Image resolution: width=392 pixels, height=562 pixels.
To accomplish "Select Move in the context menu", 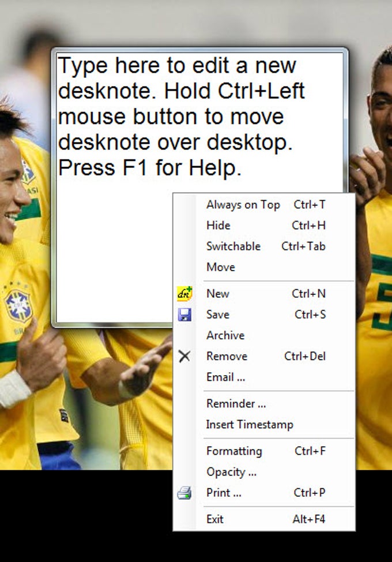I will [x=264, y=267].
